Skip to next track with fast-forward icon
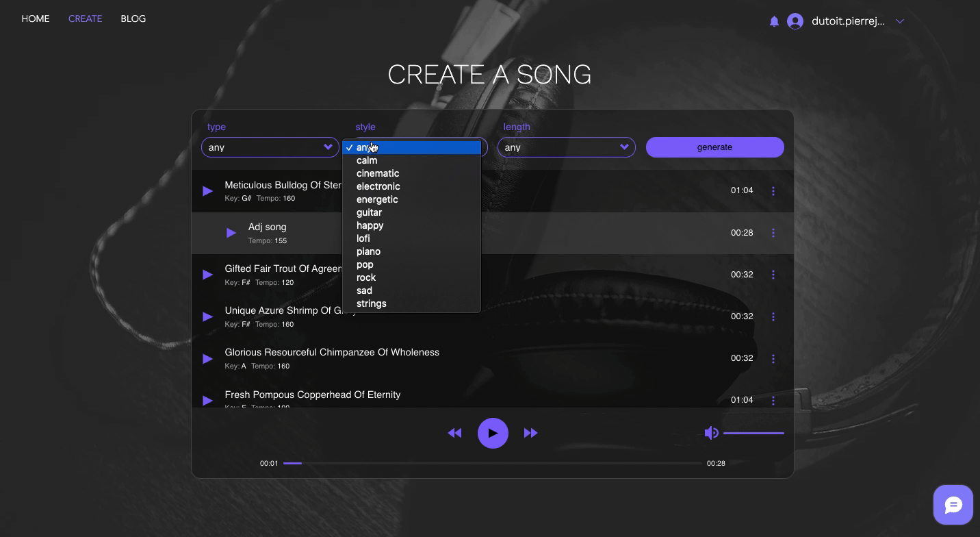This screenshot has height=537, width=980. pyautogui.click(x=530, y=433)
